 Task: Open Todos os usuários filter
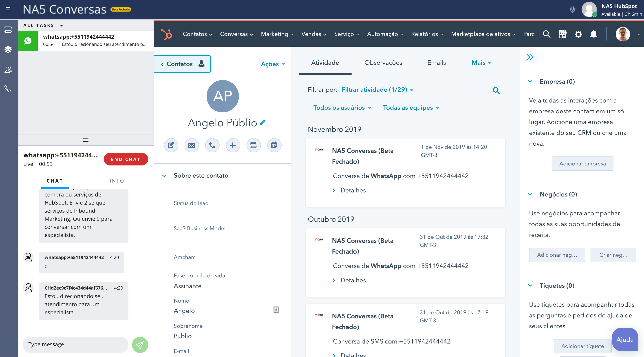(x=342, y=108)
